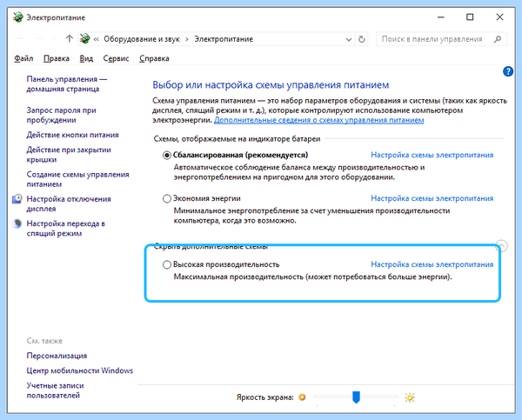Click the search magnifier icon
Screen dimensions: 522x420
coord(498,39)
